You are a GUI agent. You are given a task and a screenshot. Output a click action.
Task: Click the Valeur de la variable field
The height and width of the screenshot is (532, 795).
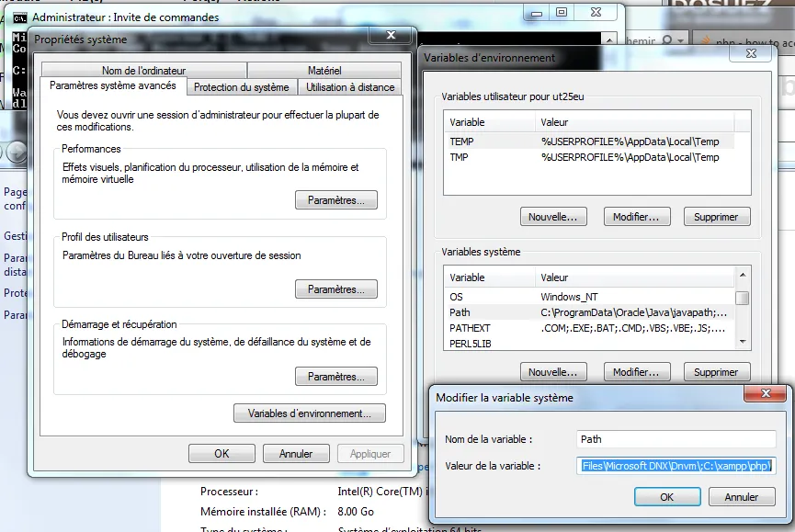click(x=676, y=466)
